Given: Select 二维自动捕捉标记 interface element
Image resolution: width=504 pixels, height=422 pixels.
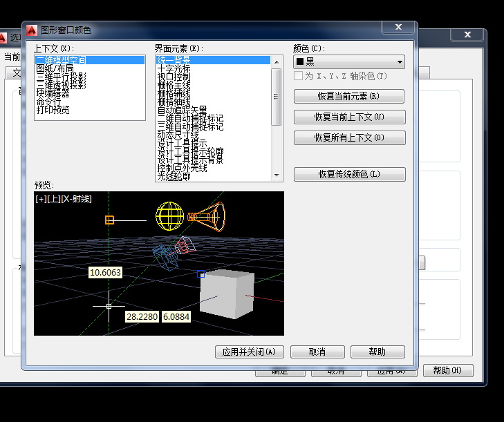Looking at the screenshot, I should (214, 119).
